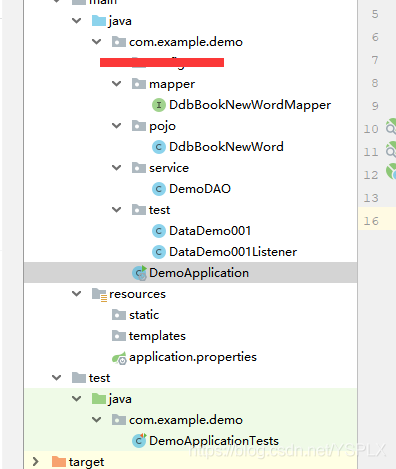
Task: Collapse the test package under demo
Action: [x=117, y=210]
